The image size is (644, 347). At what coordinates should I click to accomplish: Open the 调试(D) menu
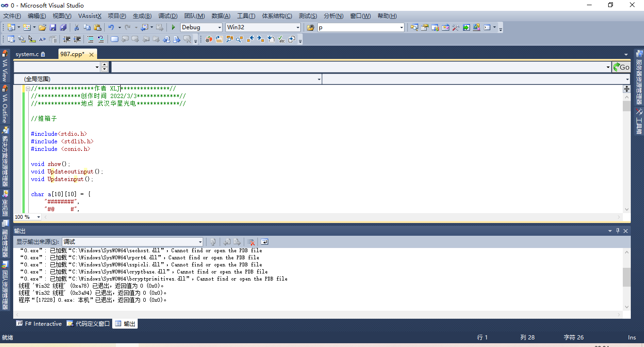(168, 16)
